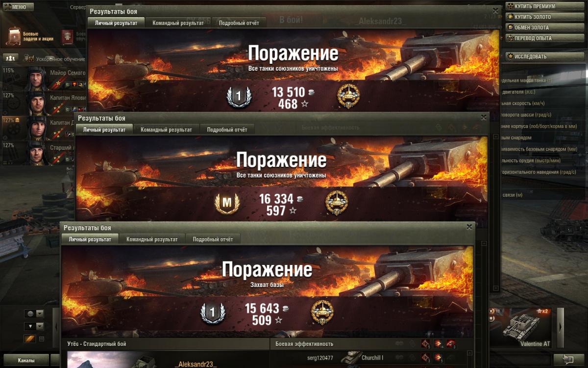Click the chat notification icon in the bottom-right corner
588x368 pixels.
point(568,360)
